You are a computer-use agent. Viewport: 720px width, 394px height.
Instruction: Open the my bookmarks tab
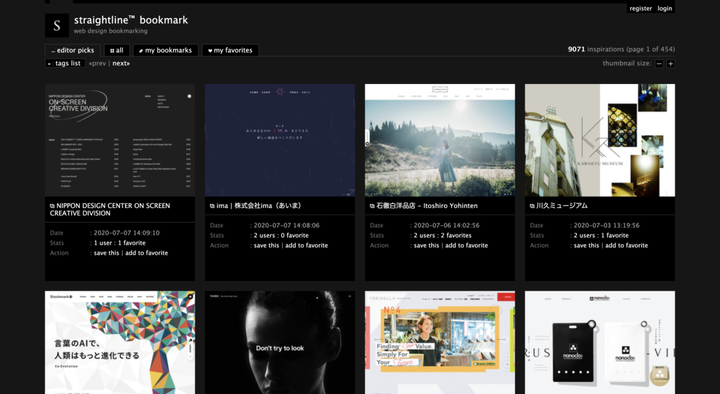click(165, 51)
